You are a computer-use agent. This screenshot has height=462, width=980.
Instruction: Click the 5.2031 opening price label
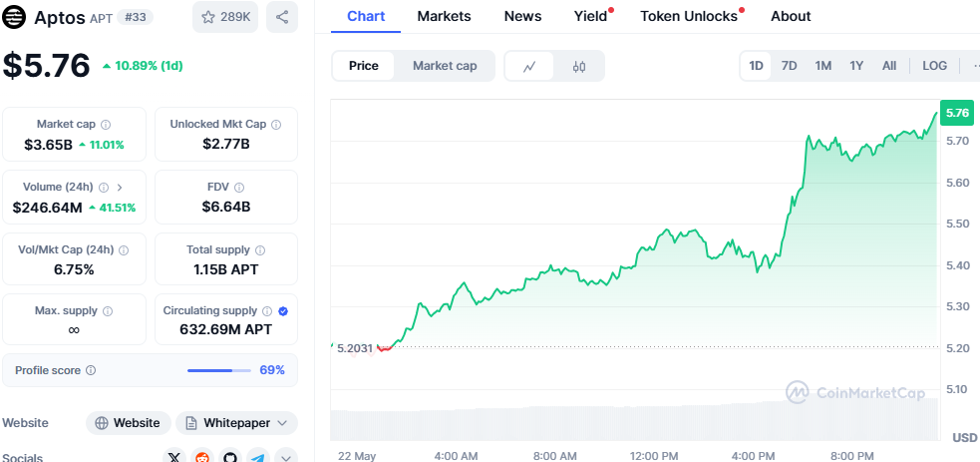(x=354, y=348)
